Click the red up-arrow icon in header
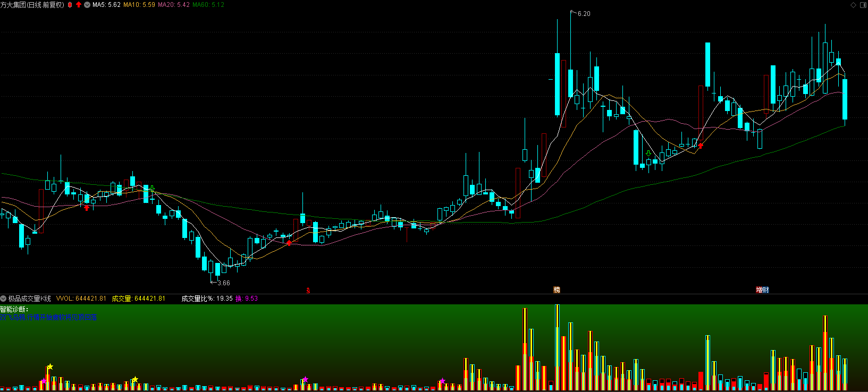This screenshot has width=868, height=392. point(79,5)
